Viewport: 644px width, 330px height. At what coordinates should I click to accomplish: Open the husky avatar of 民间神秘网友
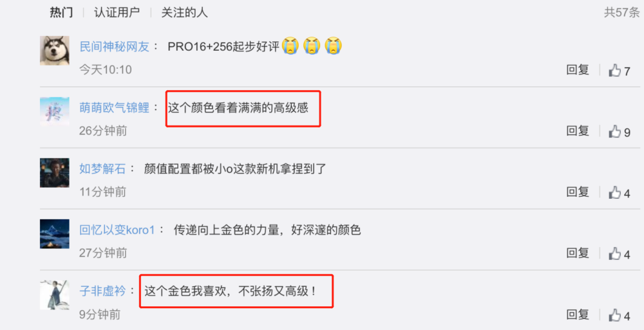(x=55, y=50)
